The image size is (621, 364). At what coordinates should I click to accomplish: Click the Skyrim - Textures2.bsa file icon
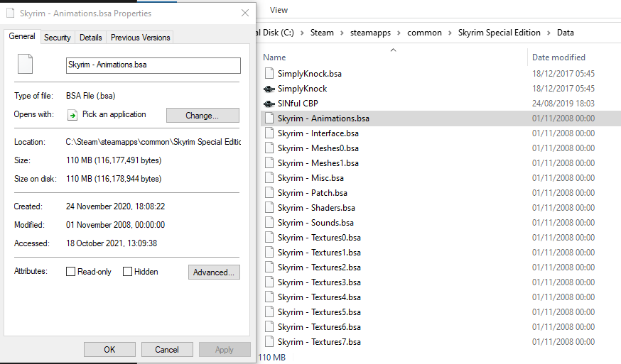(269, 267)
